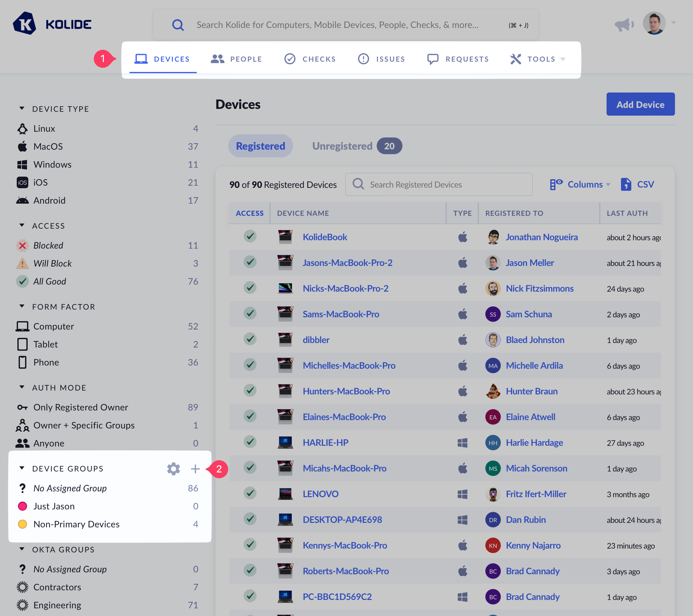
Task: Click the Add Device button
Action: click(640, 104)
